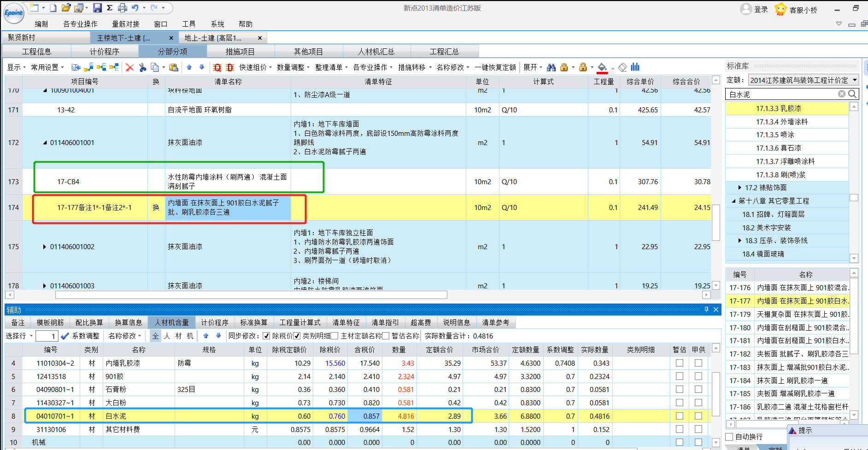Collapse row 011406001001 in the list

[45, 143]
